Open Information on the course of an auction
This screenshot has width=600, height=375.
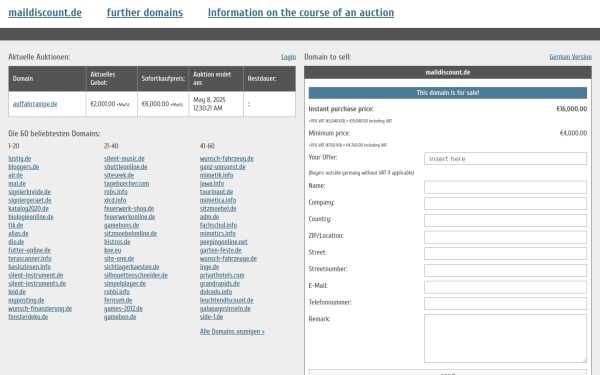[x=301, y=13]
